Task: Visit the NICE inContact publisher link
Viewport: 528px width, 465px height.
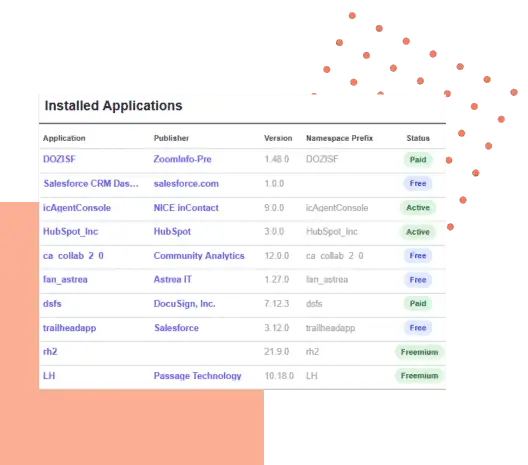Action: pyautogui.click(x=186, y=208)
